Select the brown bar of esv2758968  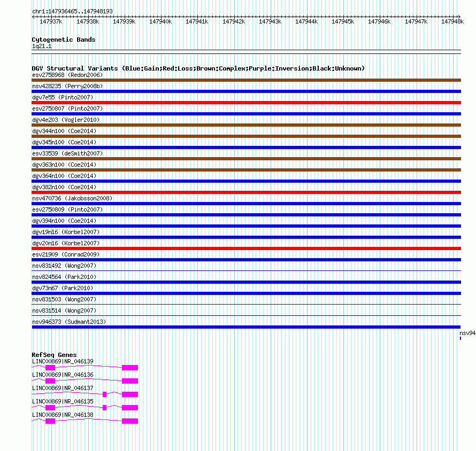click(x=246, y=80)
